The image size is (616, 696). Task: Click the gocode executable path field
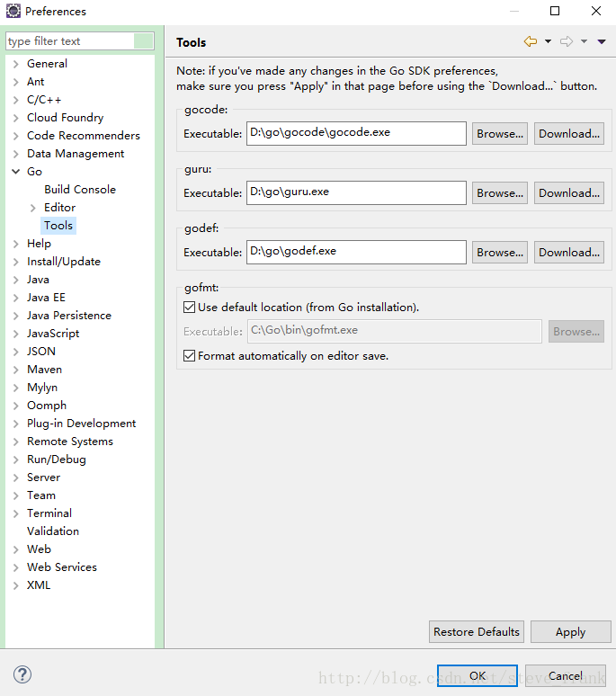(x=356, y=133)
